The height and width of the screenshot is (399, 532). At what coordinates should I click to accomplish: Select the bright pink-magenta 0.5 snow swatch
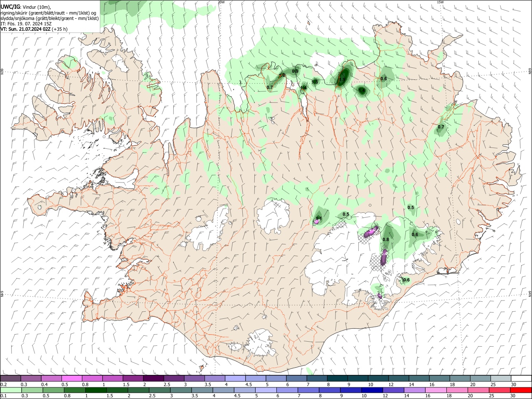[x=72, y=378]
